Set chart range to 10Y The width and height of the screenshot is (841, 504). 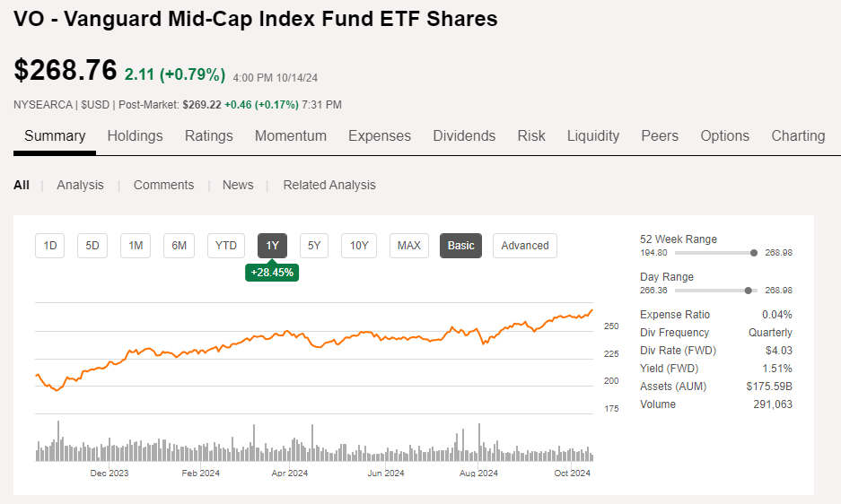point(359,246)
